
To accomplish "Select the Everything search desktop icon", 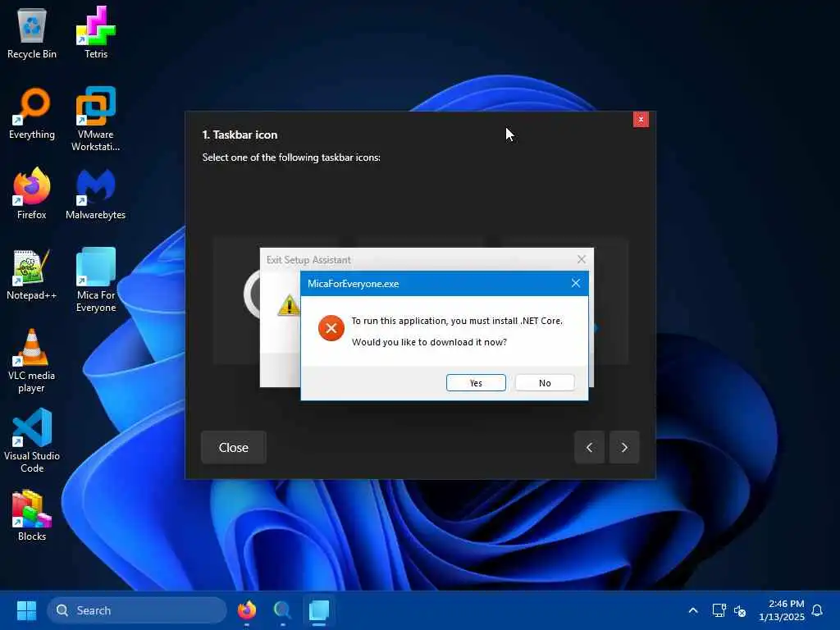I will tap(32, 113).
